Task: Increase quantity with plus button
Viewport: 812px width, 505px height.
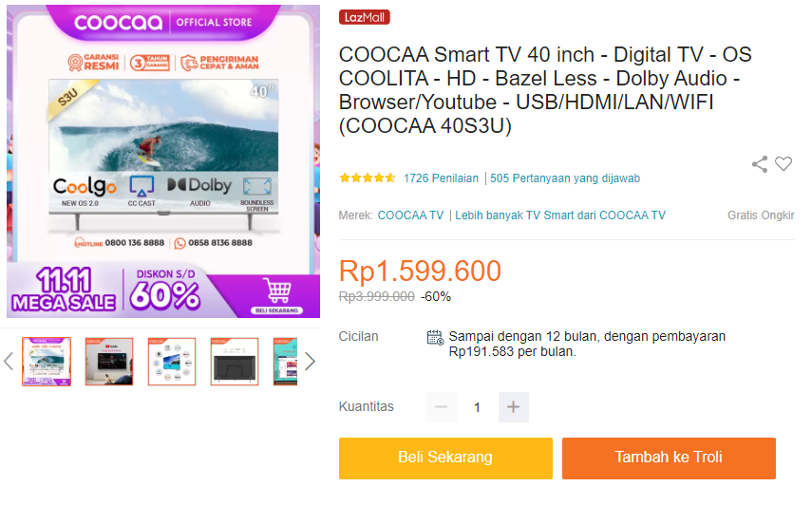Action: (513, 406)
